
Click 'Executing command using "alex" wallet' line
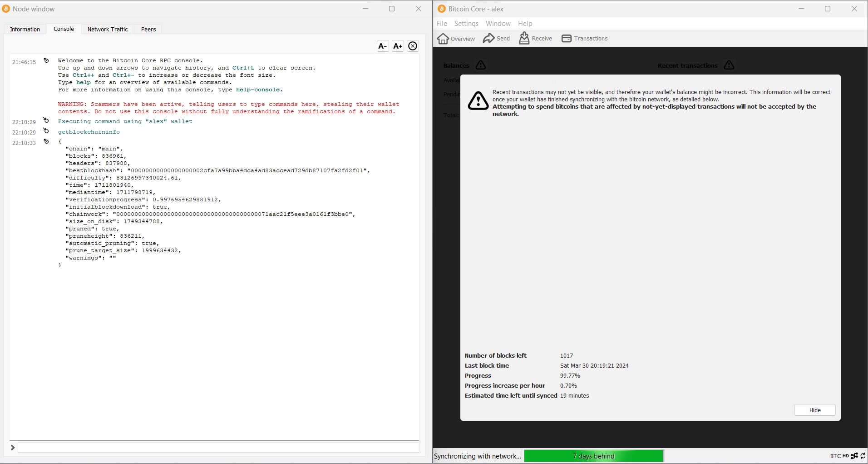tap(125, 121)
